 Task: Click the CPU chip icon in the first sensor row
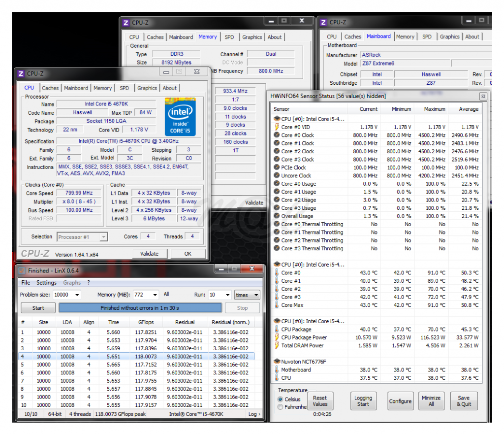[277, 119]
